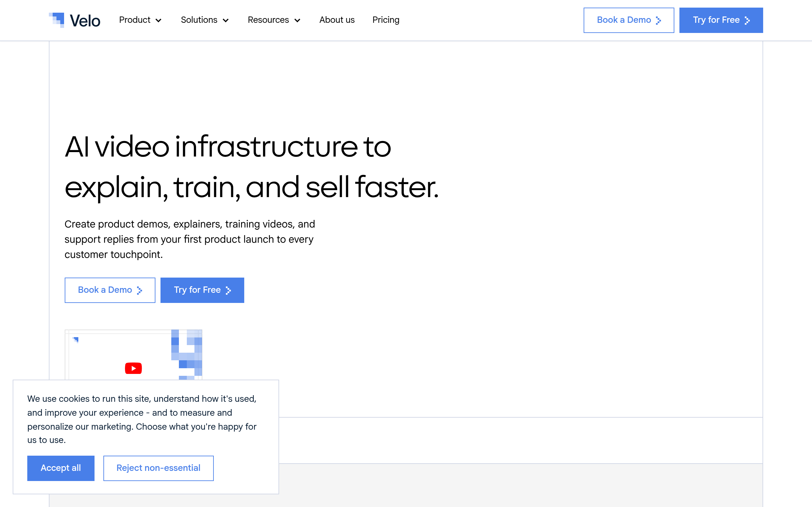
Task: Click the small Velo logo in video thumbnail
Action: click(x=76, y=340)
